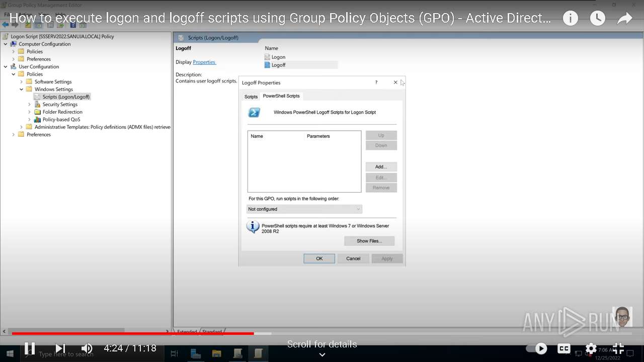
Task: Select the Folder Redirection folder
Action: pyautogui.click(x=38, y=112)
